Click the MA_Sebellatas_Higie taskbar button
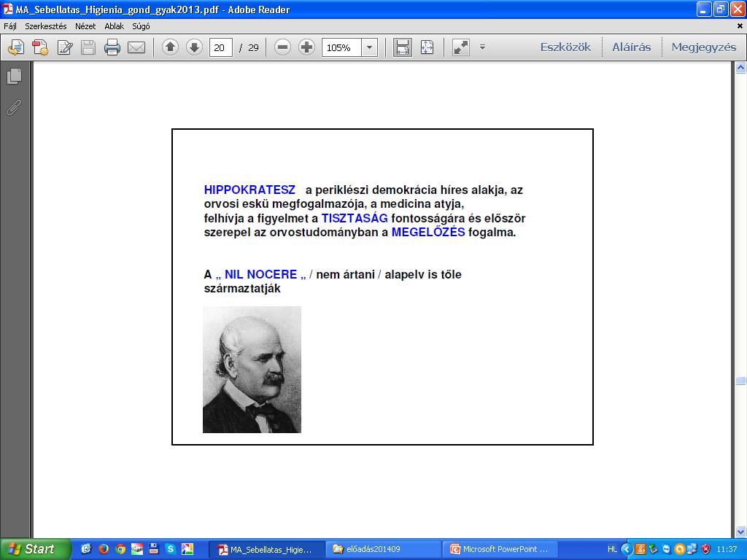Screen dimensions: 747x560 267,550
